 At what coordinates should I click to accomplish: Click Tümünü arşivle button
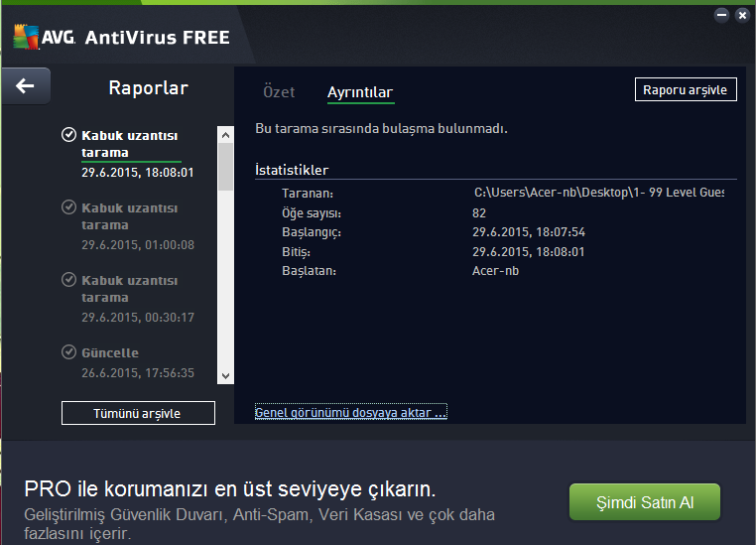coord(138,413)
